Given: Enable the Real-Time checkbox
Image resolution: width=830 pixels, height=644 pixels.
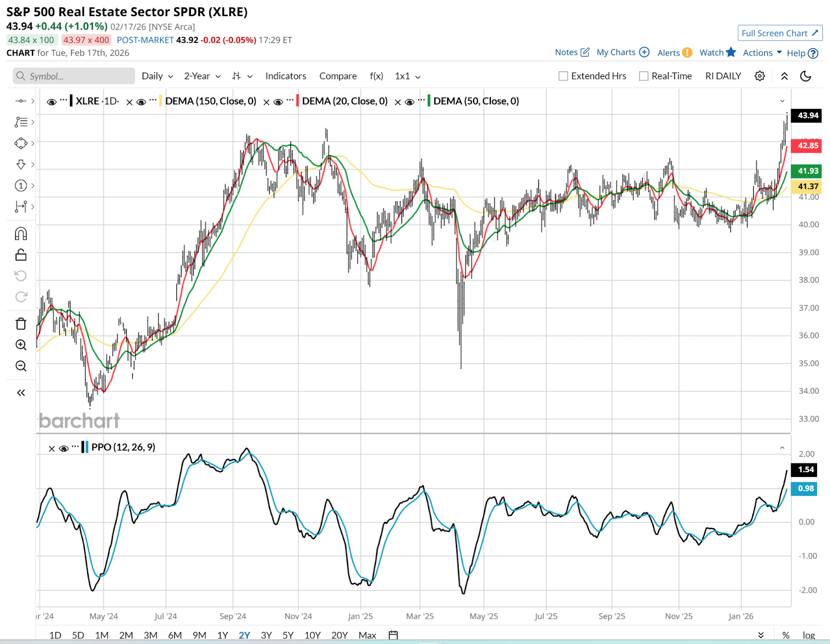Looking at the screenshot, I should coord(644,76).
